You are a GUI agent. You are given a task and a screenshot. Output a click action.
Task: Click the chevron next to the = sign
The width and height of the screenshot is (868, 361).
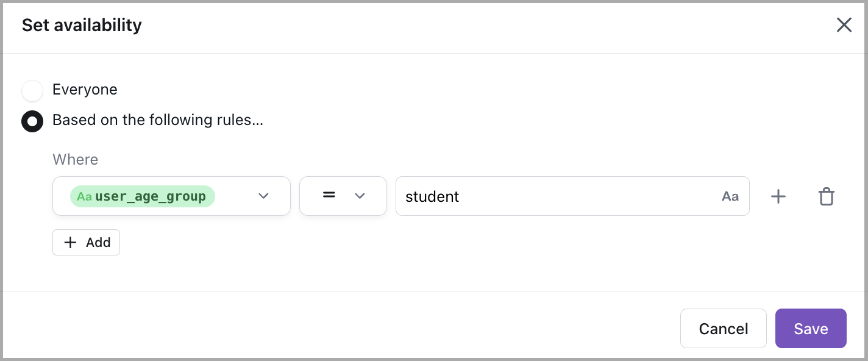360,196
